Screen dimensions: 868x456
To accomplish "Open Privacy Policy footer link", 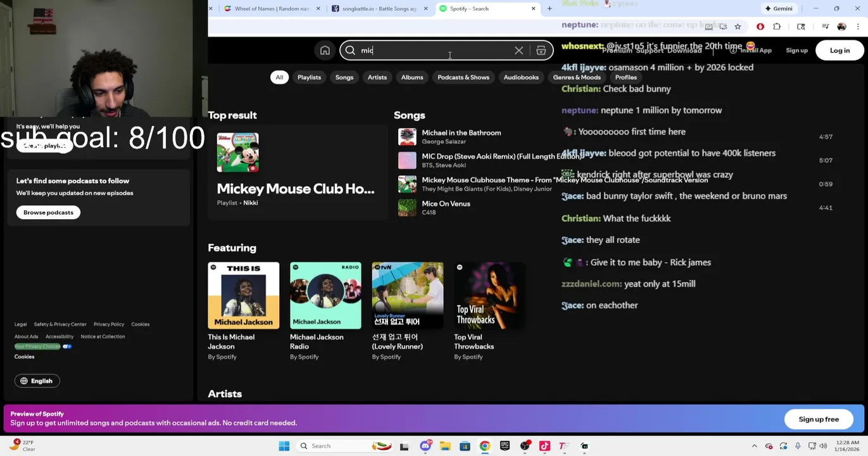I will pyautogui.click(x=109, y=324).
